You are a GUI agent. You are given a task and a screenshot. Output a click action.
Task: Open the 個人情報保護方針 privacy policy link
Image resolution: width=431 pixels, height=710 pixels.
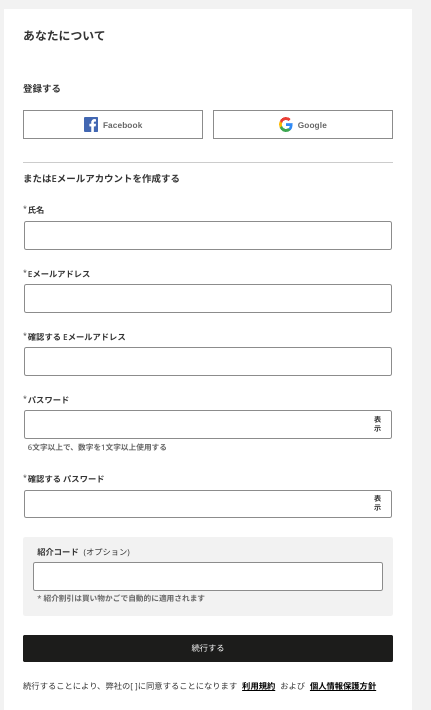[x=343, y=686]
